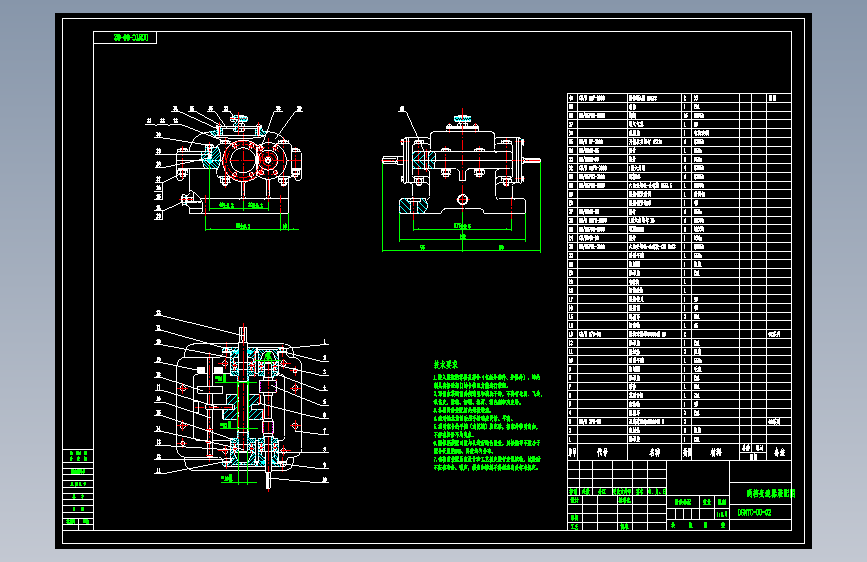Click the green 技术要求 heading
Image resolution: width=867 pixels, height=562 pixels.
click(x=446, y=365)
